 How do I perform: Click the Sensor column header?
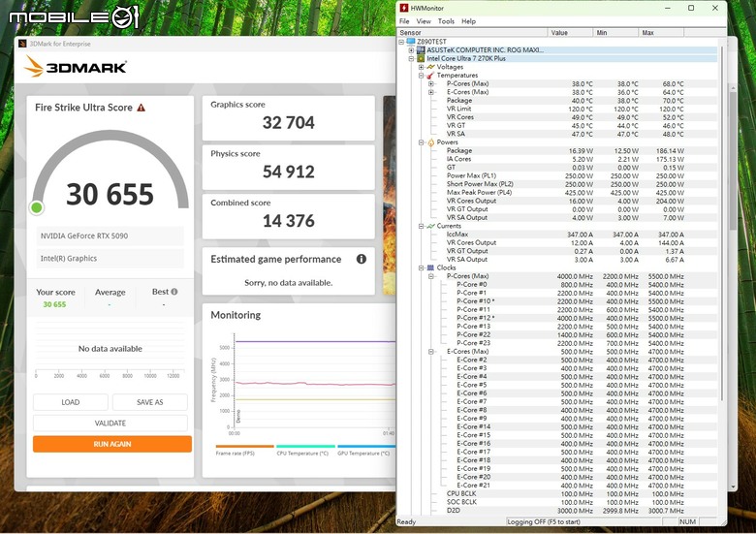(x=473, y=32)
